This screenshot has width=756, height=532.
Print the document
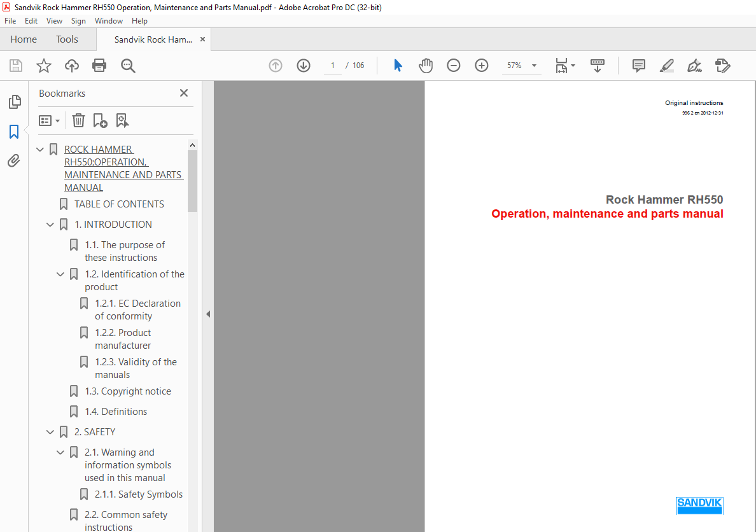(99, 66)
